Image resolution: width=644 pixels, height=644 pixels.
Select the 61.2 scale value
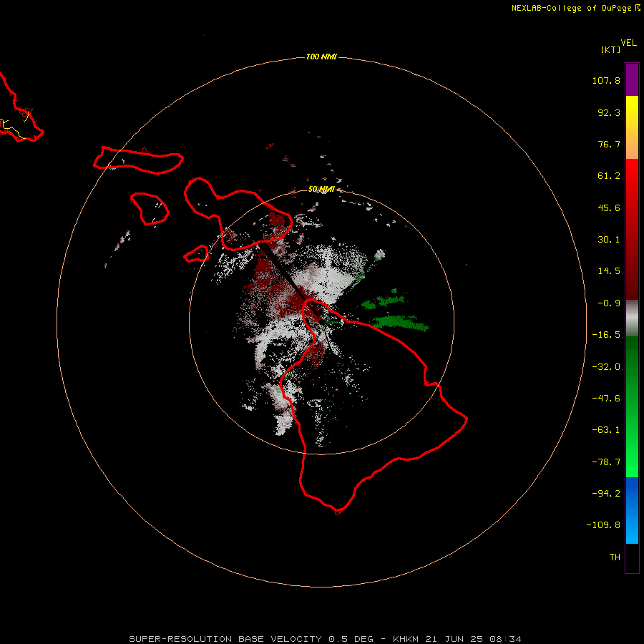click(x=609, y=176)
